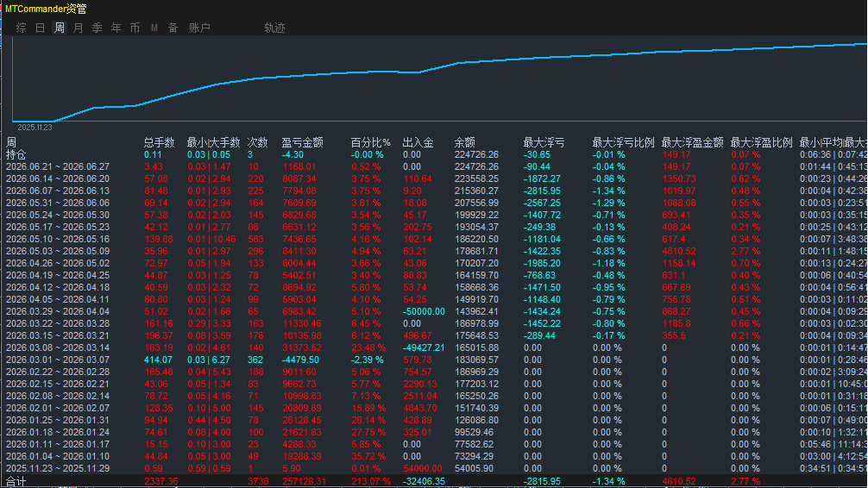Viewport: 868px width, 488px height.
Task: Open the 备 tab
Action: (173, 28)
